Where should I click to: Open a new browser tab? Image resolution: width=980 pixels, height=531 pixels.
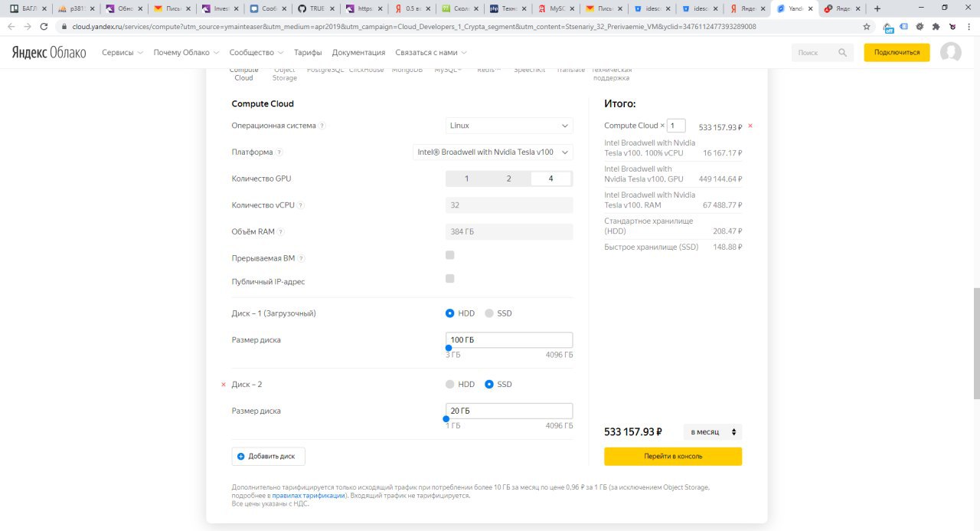pyautogui.click(x=877, y=8)
